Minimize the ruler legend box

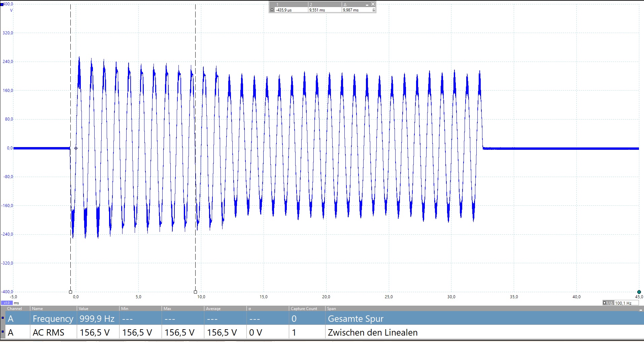[x=367, y=5]
